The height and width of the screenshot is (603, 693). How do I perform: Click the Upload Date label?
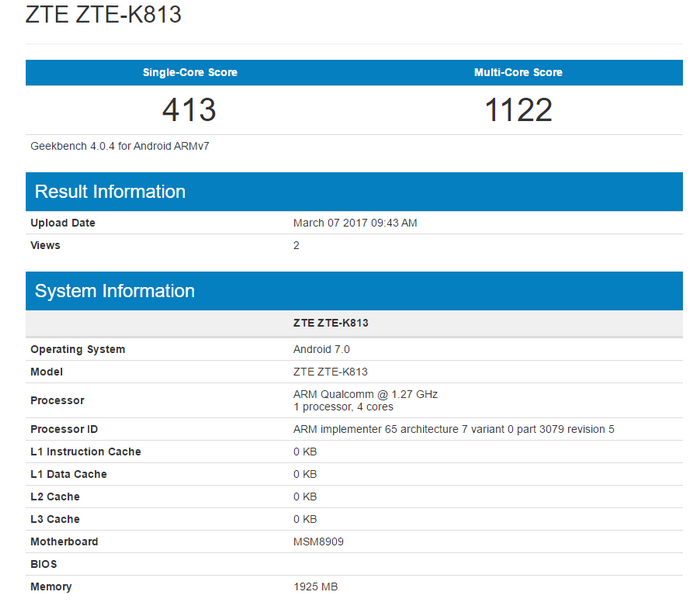(x=63, y=223)
